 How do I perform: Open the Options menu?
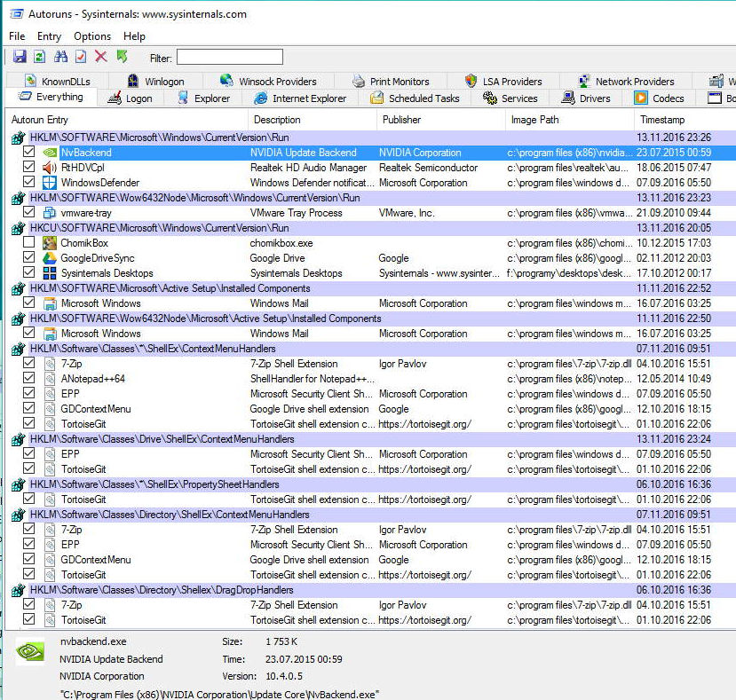(x=92, y=36)
